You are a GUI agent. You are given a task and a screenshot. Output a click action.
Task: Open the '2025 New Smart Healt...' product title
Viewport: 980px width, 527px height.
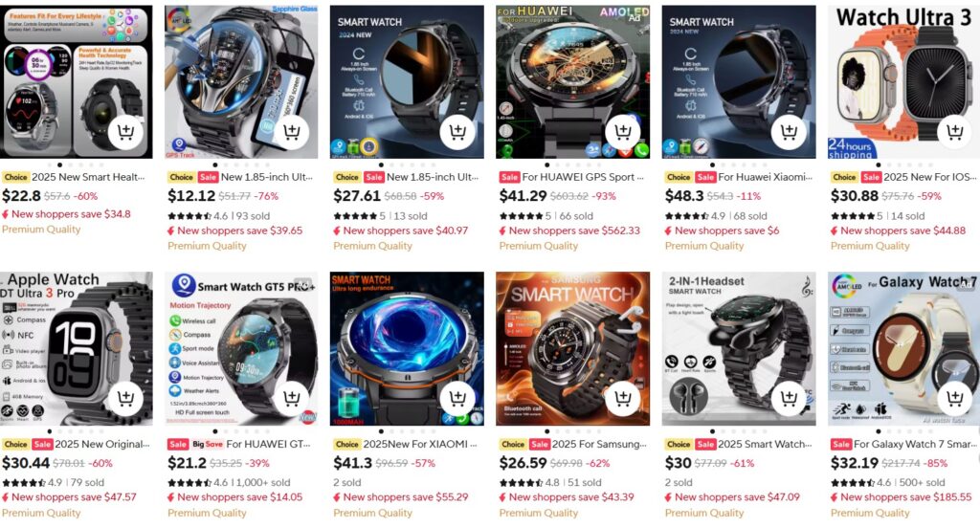(x=88, y=177)
